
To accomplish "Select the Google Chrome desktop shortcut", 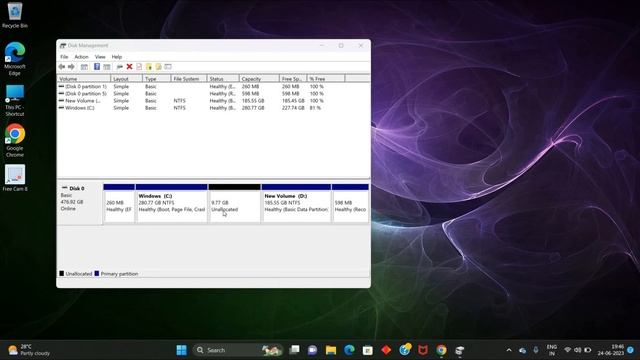I will pyautogui.click(x=15, y=141).
